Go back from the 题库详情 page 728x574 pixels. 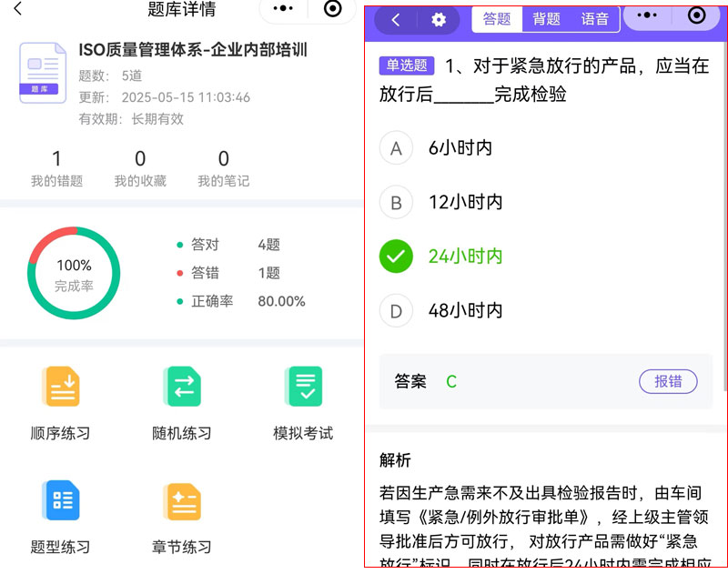18,8
